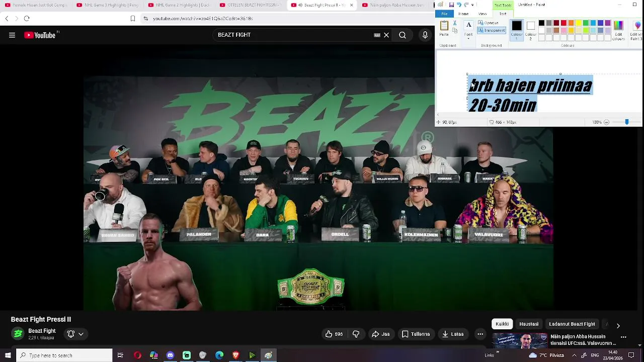Show next filter chips with right arrow

coord(618,326)
